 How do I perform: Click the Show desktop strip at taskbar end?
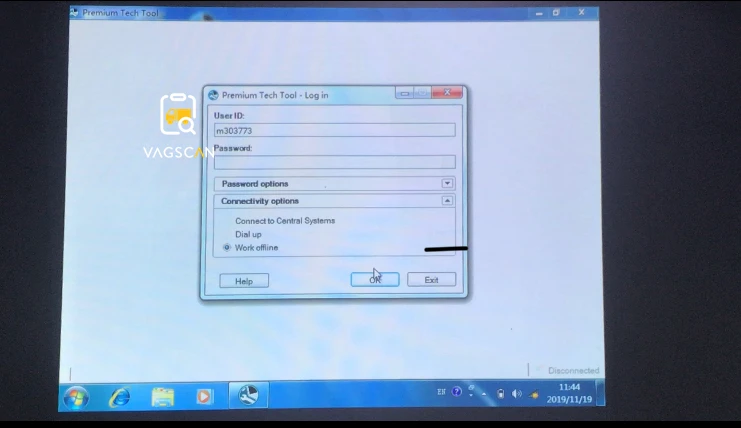point(600,393)
